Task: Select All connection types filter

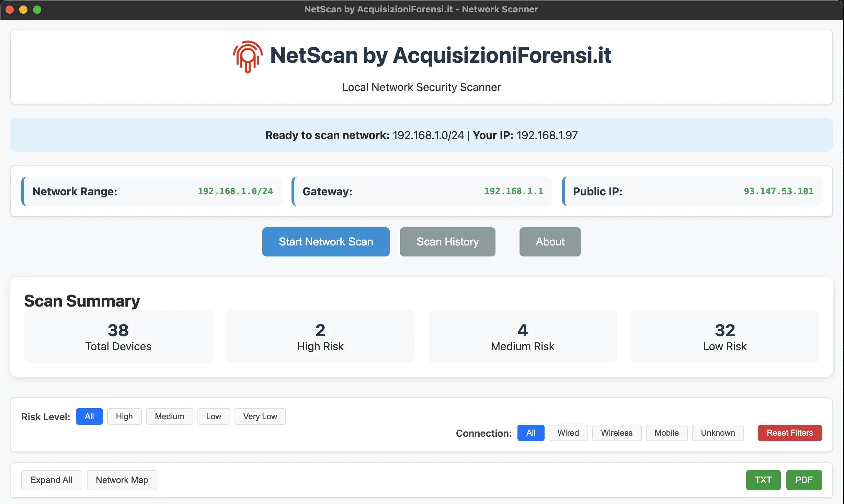Action: coord(531,433)
